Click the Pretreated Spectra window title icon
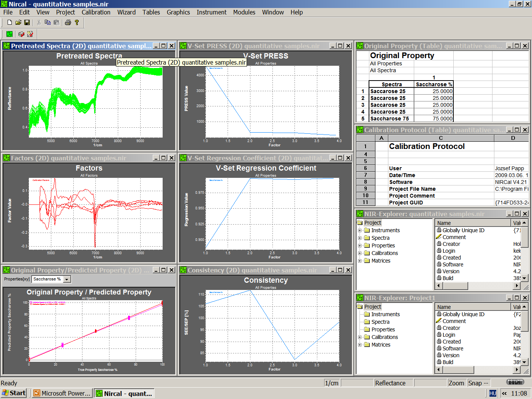 tap(6, 46)
